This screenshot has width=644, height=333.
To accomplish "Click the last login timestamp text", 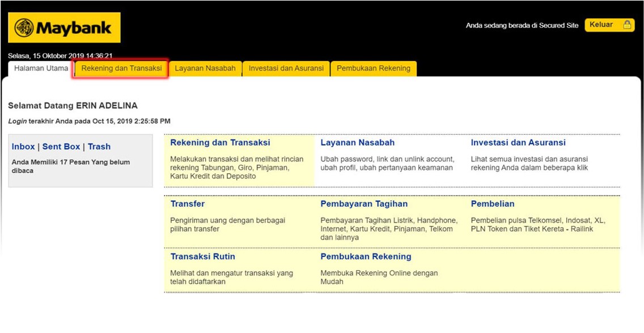I will [x=89, y=121].
